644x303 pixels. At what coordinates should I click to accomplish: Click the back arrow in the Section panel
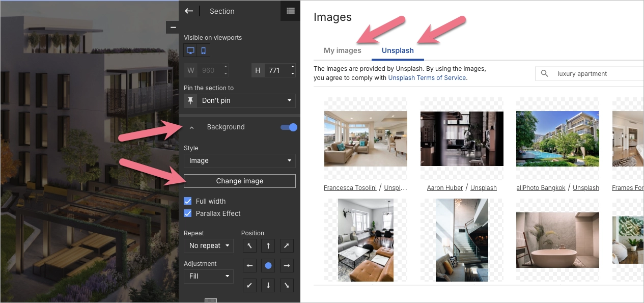click(x=189, y=11)
